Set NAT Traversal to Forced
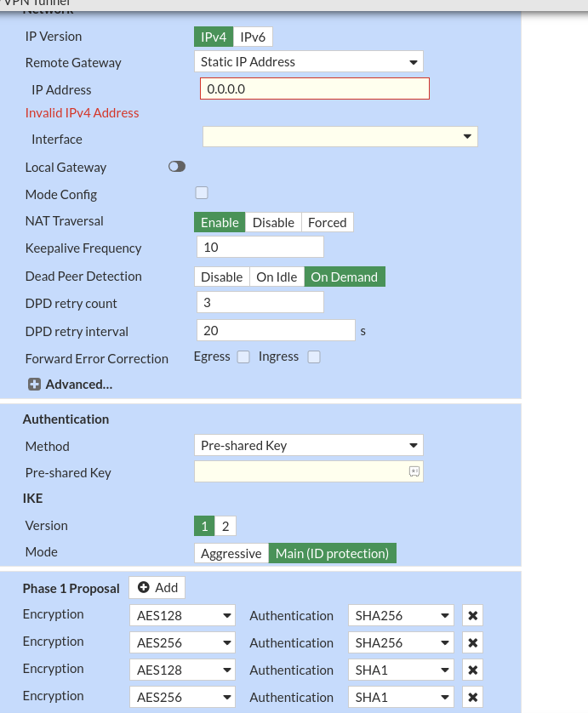The image size is (588, 713). [x=328, y=222]
